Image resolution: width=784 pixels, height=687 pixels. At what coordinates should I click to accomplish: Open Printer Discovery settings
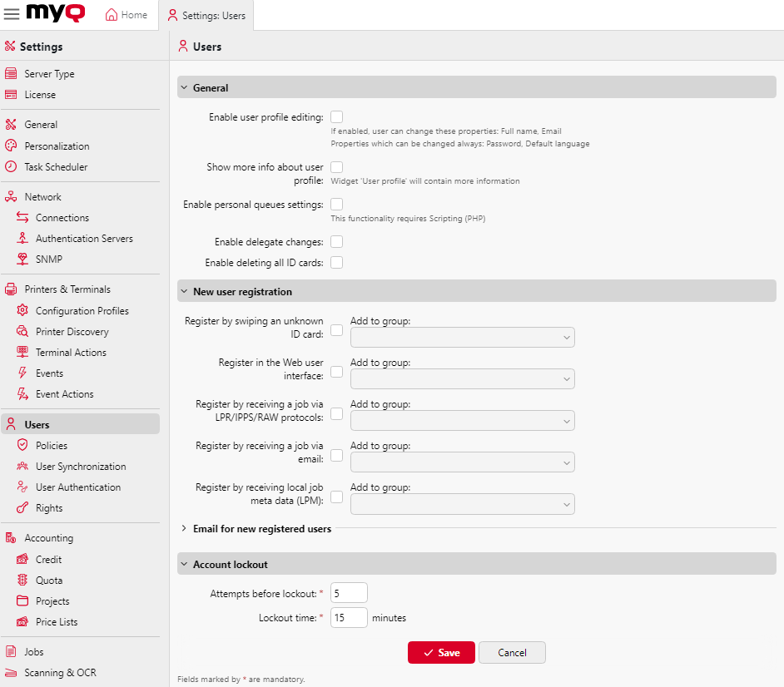tap(73, 331)
